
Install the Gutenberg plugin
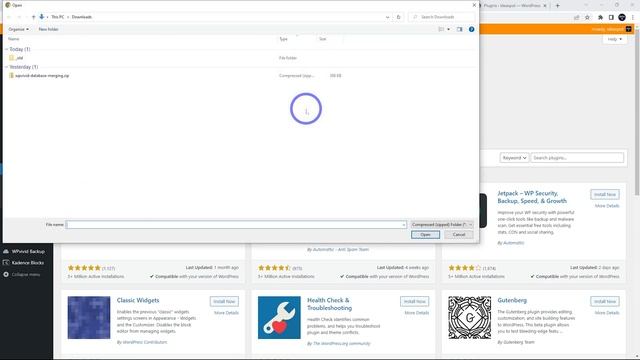(x=604, y=301)
